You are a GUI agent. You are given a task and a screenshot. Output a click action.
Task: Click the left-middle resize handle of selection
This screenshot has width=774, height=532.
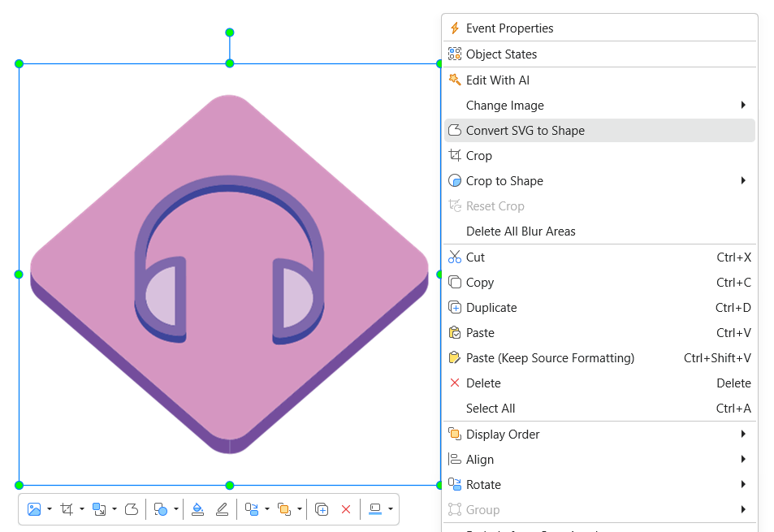click(19, 275)
